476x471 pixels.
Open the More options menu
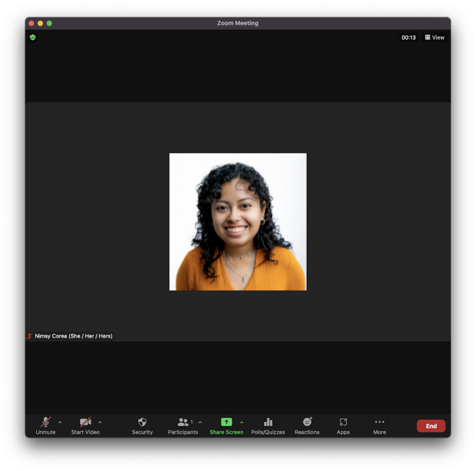379,425
